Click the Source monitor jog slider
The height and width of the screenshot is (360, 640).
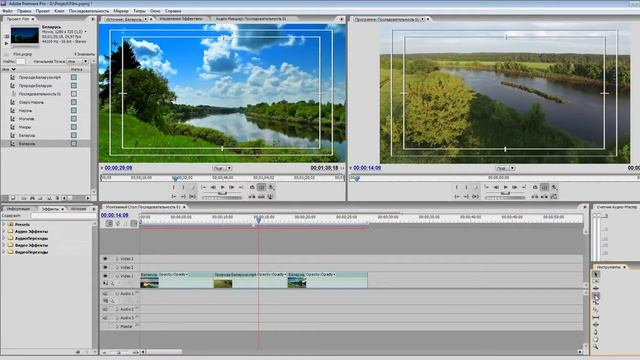pos(222,198)
